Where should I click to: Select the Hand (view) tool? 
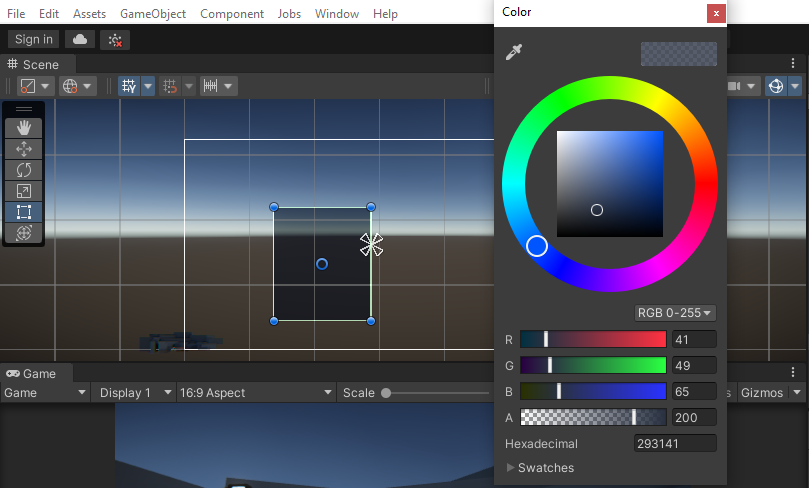click(x=24, y=127)
